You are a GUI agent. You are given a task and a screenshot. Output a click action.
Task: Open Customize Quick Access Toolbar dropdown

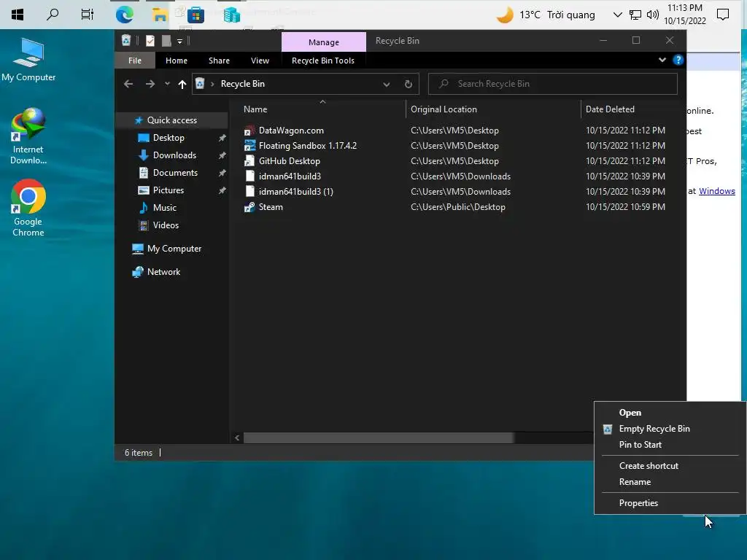tap(179, 42)
